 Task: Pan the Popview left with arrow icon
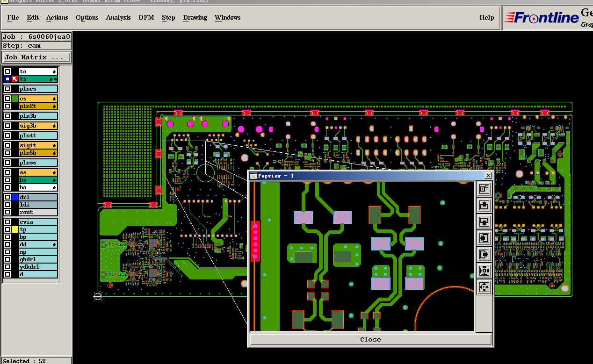(484, 238)
